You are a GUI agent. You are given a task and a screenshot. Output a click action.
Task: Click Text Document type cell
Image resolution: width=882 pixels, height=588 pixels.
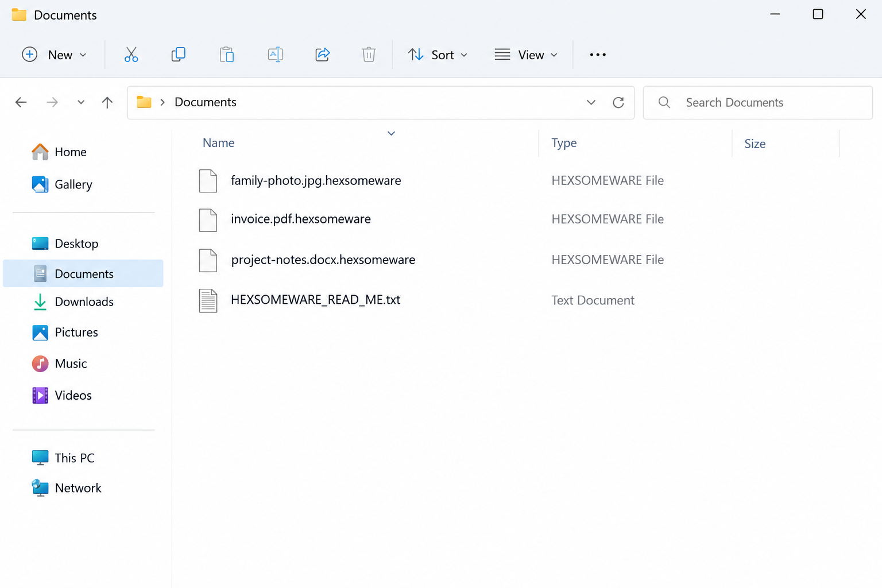point(593,300)
